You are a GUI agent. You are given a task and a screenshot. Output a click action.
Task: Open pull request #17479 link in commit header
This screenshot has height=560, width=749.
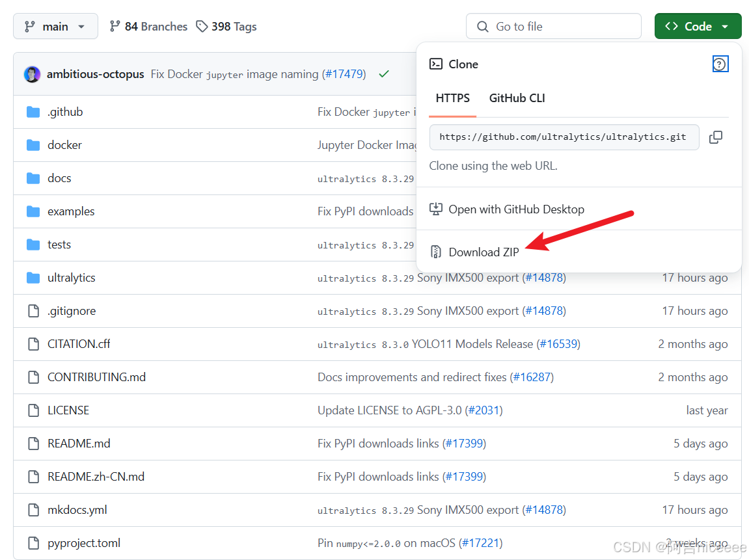344,74
